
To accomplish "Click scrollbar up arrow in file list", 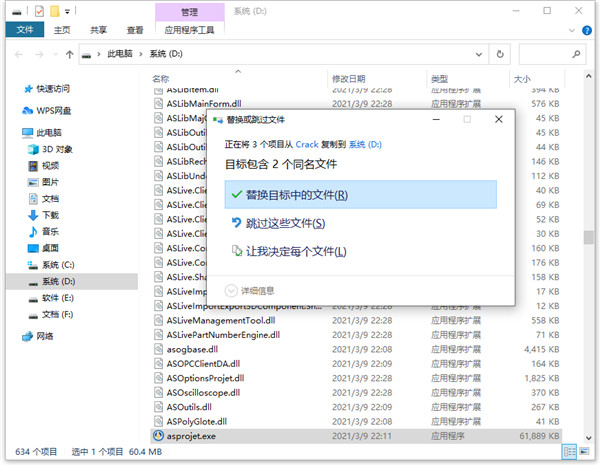I will tap(589, 76).
